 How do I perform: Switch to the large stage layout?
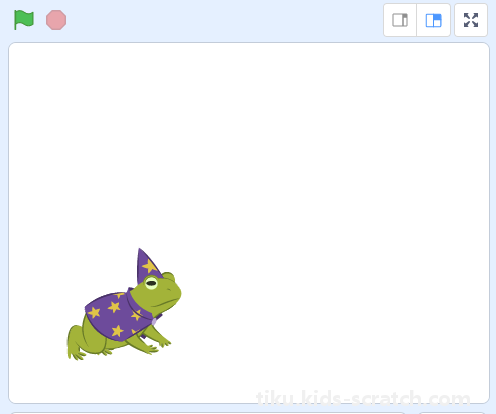tap(433, 20)
